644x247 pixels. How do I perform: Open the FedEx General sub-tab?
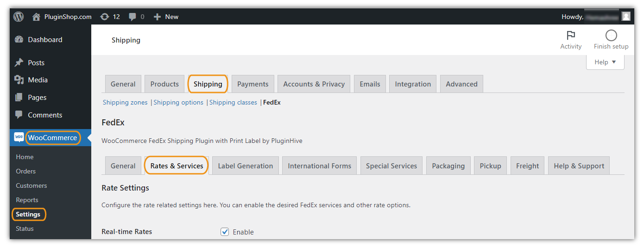click(123, 166)
